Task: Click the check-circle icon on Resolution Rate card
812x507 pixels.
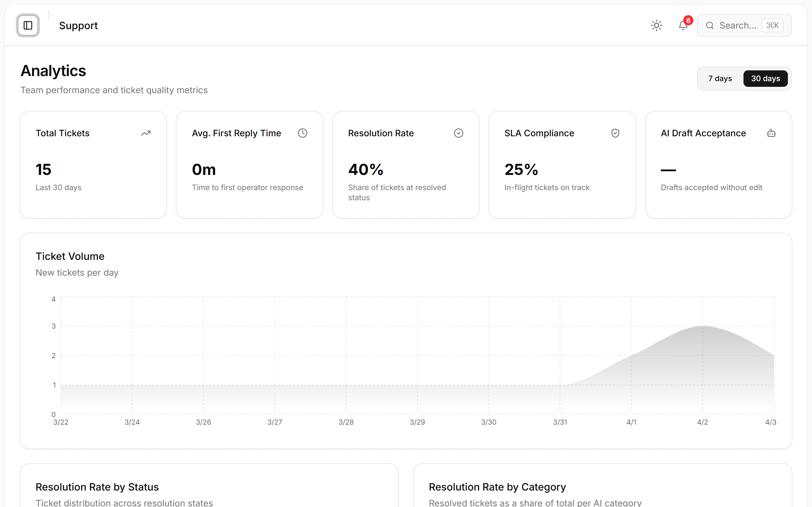Action: click(459, 133)
